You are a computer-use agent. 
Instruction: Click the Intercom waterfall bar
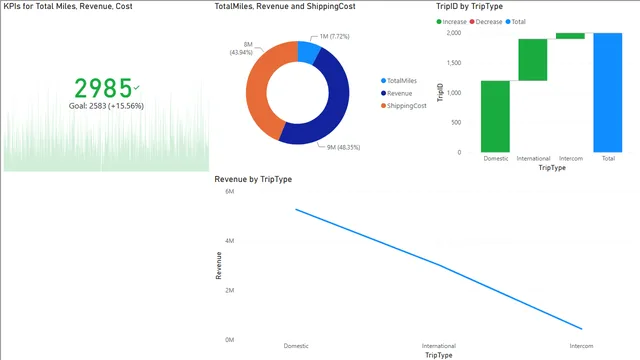(x=570, y=36)
